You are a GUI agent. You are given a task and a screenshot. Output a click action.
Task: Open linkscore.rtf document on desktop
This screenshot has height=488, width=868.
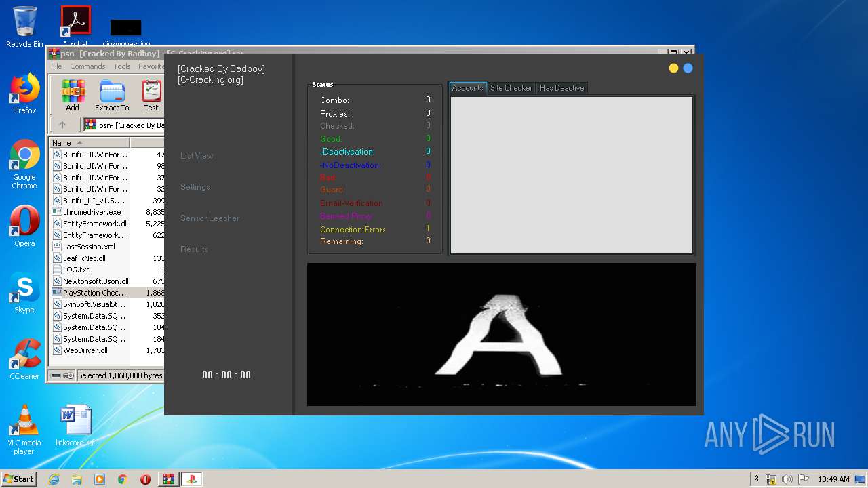tap(75, 426)
